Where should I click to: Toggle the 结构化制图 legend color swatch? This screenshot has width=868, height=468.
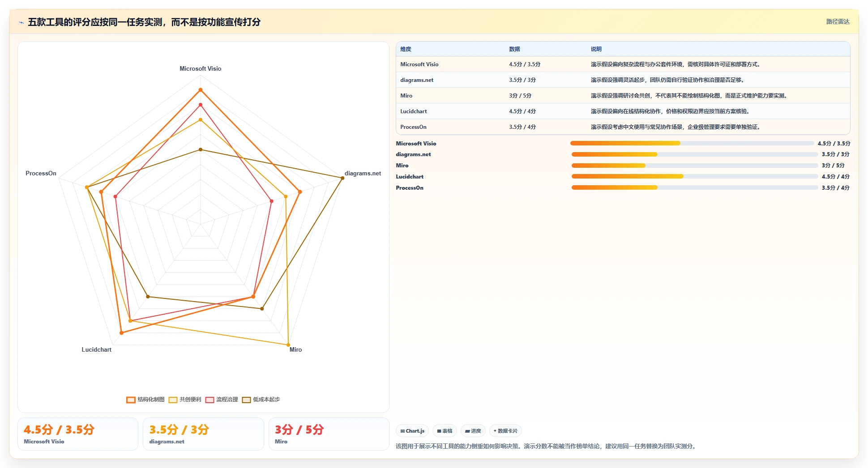click(x=131, y=400)
